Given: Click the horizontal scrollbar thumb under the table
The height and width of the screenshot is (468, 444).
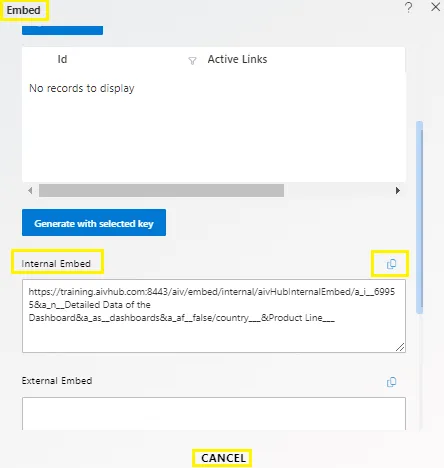Looking at the screenshot, I should point(161,191).
